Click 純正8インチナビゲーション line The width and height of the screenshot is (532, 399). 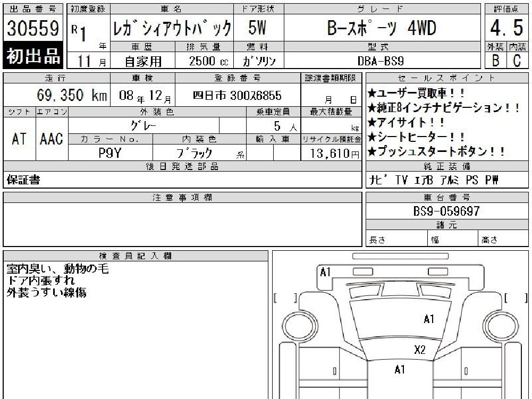point(443,108)
